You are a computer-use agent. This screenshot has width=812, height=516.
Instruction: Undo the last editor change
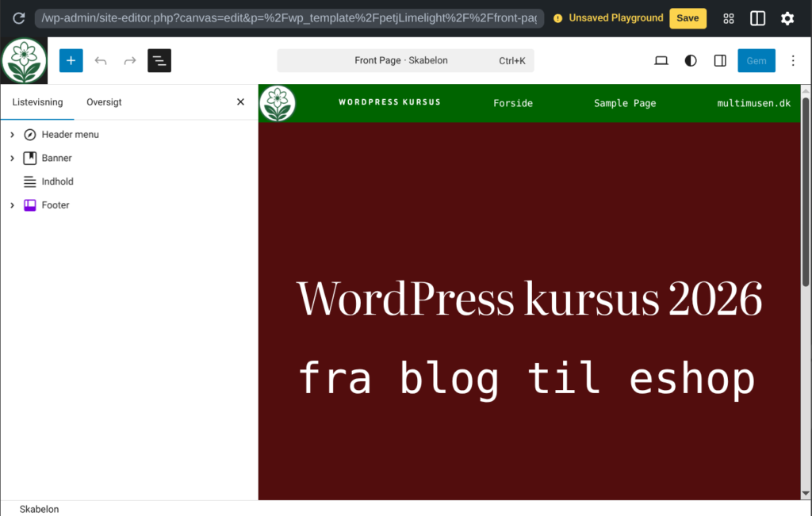101,61
